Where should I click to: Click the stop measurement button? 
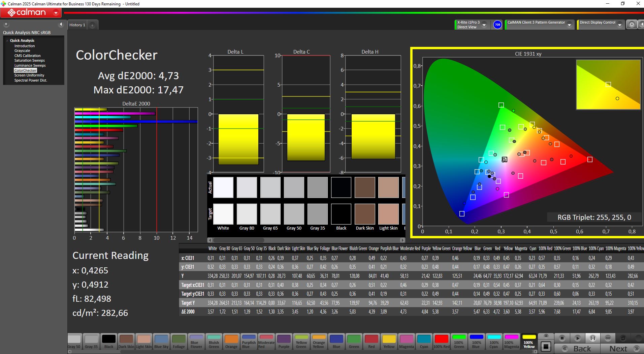coord(562,338)
